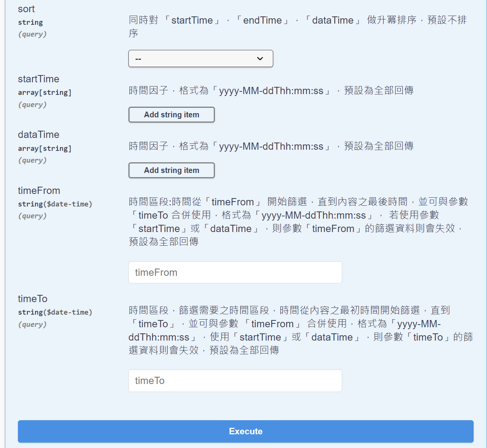Click the timeTo description paragraph
The image size is (487, 448).
point(297,330)
